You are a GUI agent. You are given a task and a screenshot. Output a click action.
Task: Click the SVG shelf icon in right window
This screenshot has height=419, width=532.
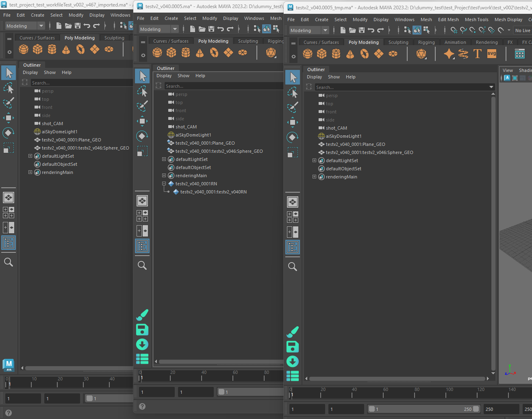492,54
